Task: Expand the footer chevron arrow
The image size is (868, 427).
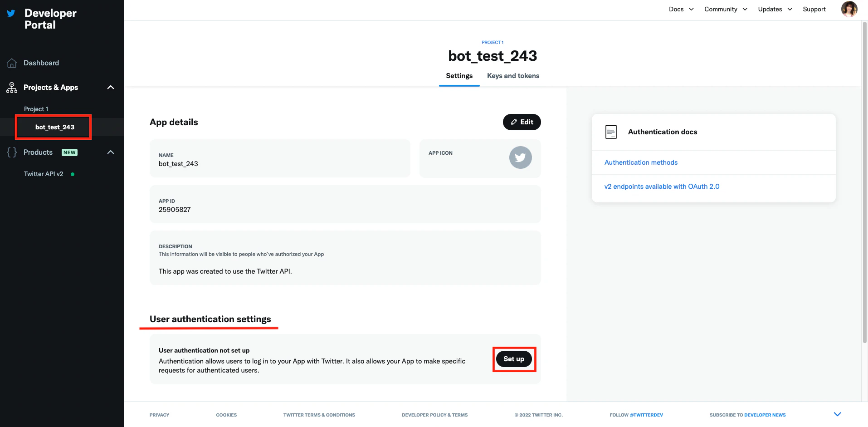Action: tap(837, 414)
